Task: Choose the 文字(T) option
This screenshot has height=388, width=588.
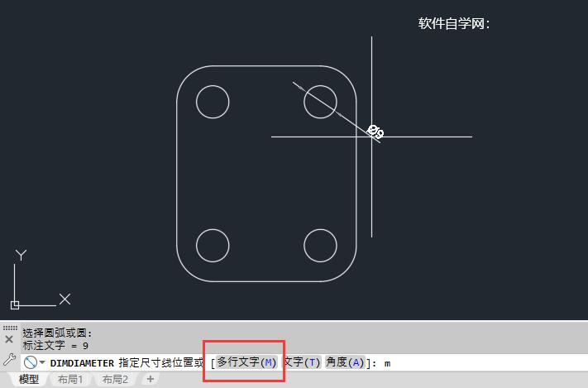Action: point(302,362)
